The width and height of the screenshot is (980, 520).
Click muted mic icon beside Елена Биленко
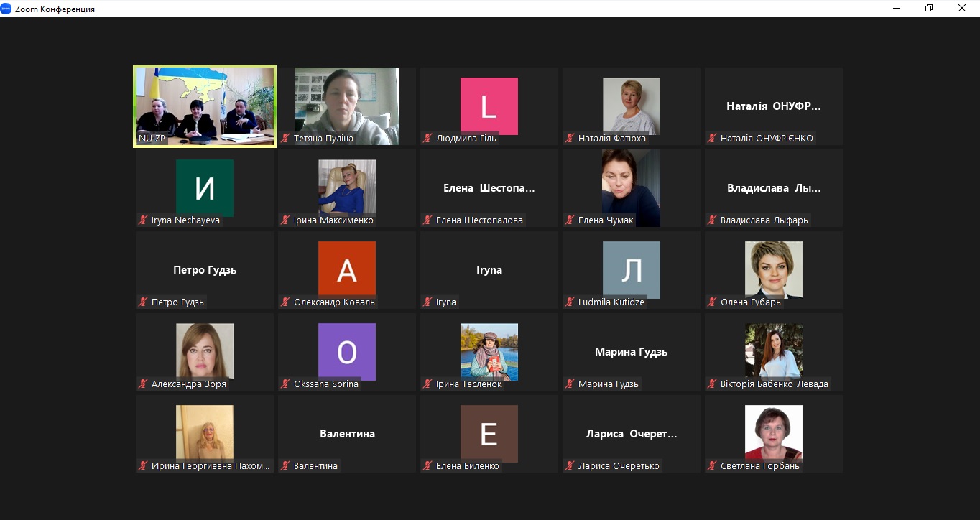click(x=428, y=466)
